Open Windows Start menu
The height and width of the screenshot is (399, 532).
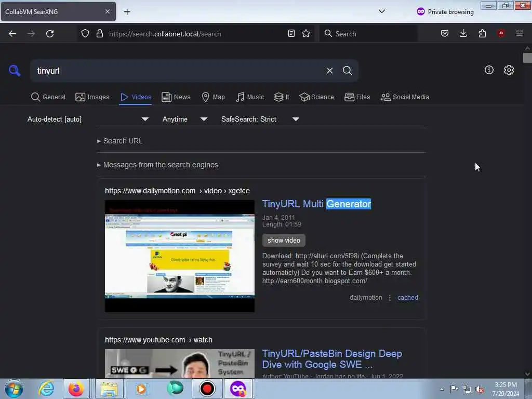tap(14, 389)
